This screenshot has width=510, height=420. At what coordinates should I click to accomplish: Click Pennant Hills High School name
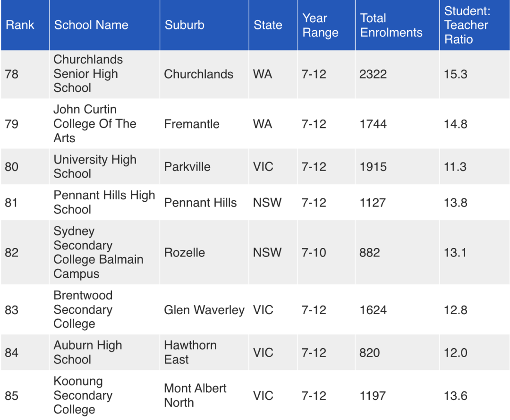pyautogui.click(x=104, y=202)
